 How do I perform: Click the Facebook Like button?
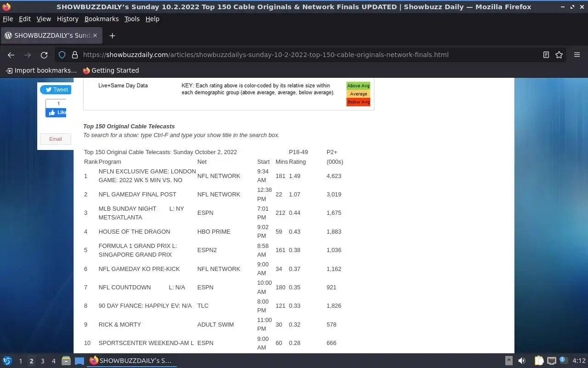[x=56, y=112]
